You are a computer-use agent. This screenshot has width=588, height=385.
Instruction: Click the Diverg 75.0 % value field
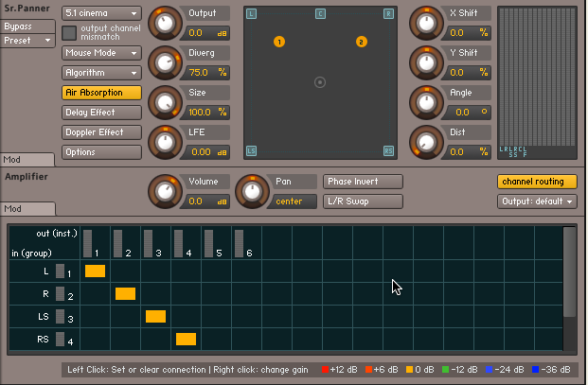(206, 73)
